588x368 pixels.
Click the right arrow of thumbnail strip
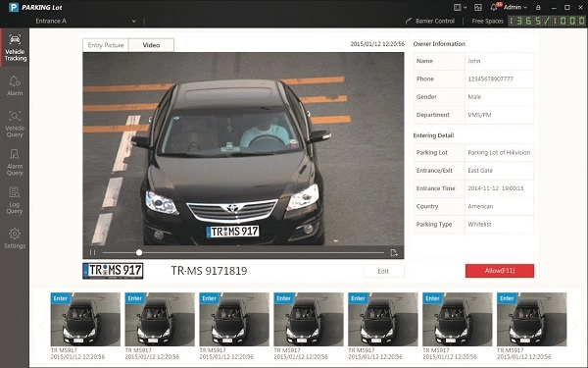click(575, 325)
